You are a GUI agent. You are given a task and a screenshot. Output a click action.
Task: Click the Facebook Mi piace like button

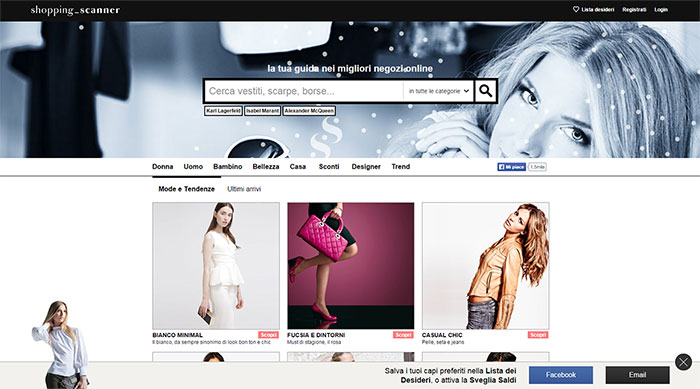click(x=512, y=167)
